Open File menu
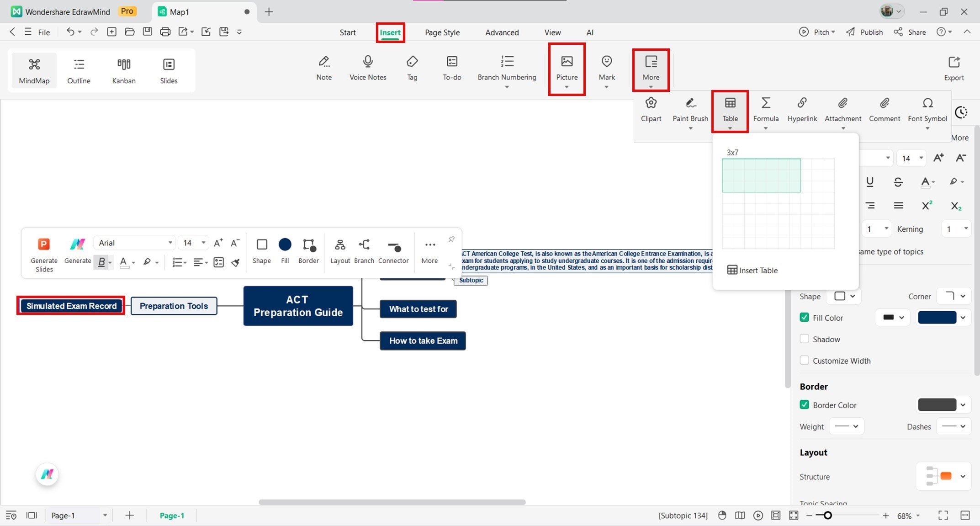980x526 pixels. (x=44, y=32)
